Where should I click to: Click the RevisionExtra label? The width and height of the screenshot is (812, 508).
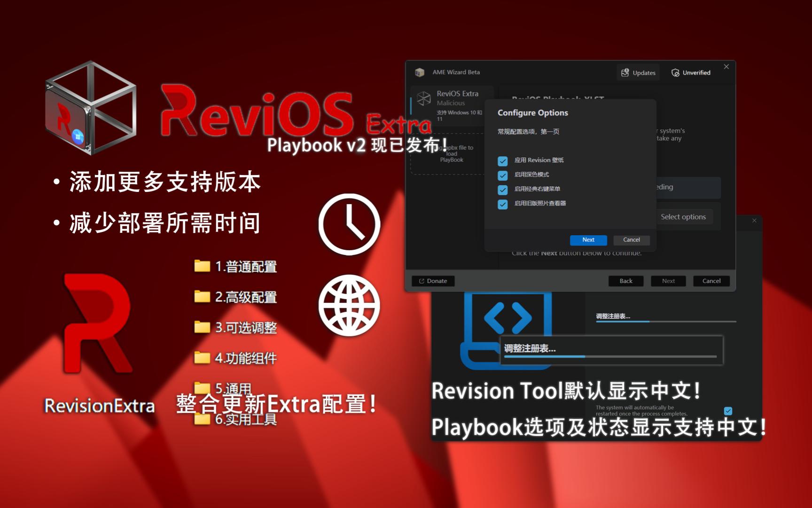(x=99, y=405)
